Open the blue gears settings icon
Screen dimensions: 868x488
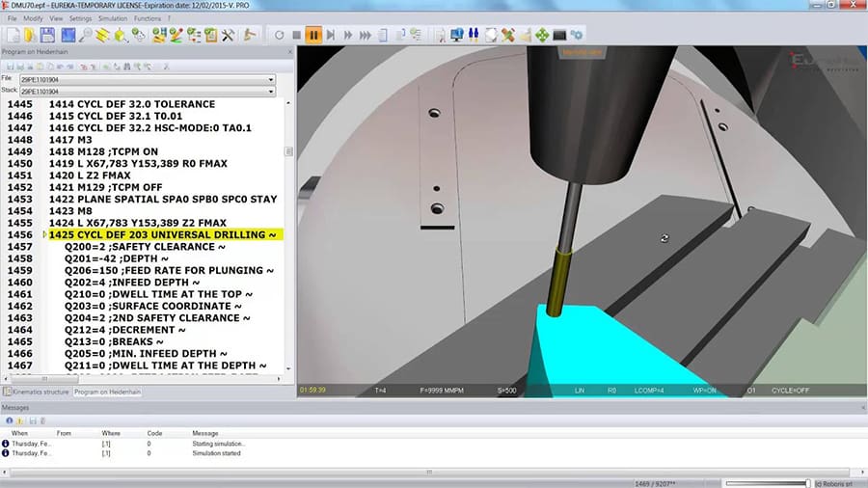pyautogui.click(x=577, y=36)
